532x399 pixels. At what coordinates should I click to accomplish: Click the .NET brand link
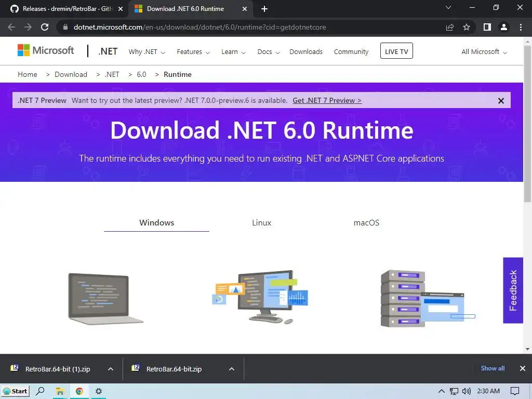pos(108,51)
